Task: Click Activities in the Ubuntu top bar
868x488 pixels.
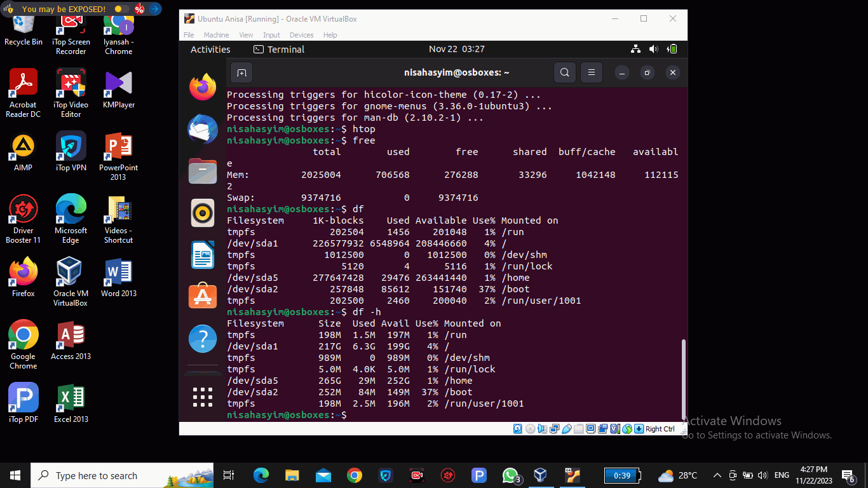Action: tap(210, 49)
